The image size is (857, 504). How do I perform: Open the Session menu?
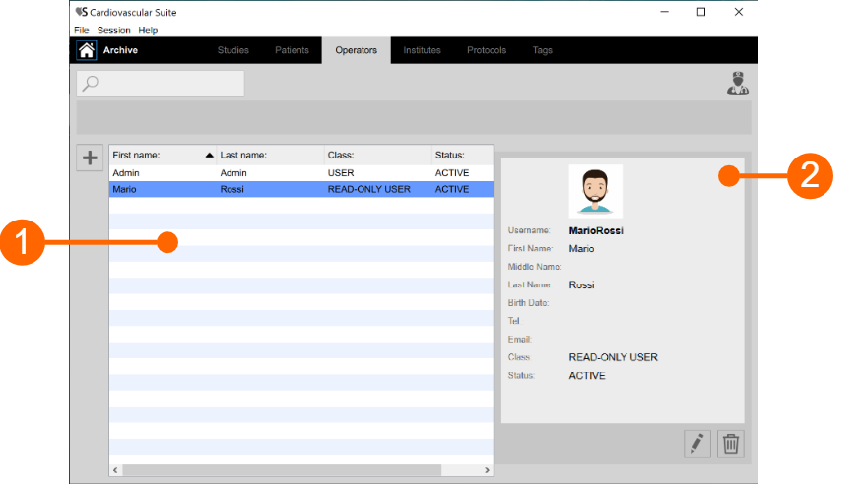tap(113, 31)
